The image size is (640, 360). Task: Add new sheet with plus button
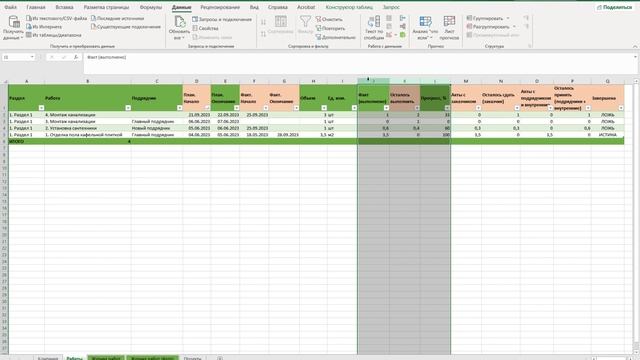tap(220, 358)
